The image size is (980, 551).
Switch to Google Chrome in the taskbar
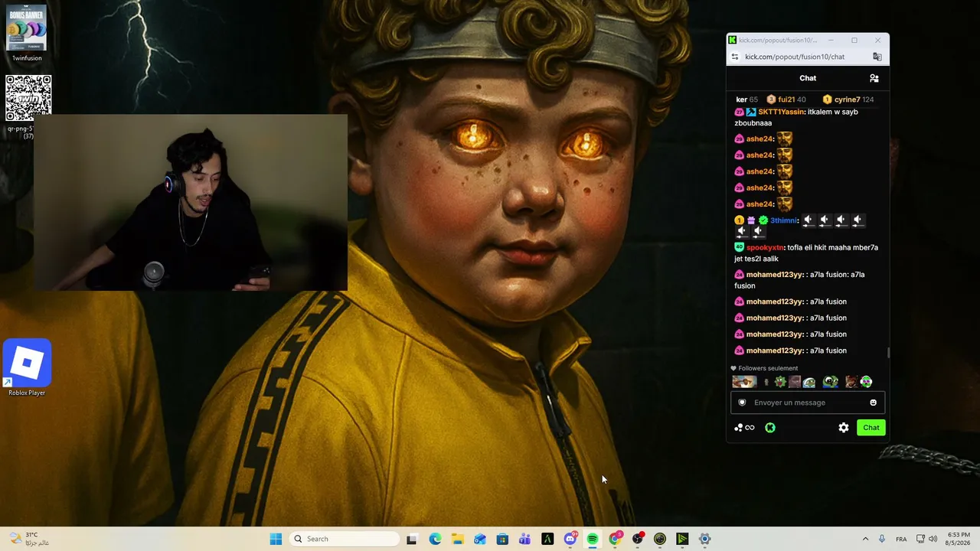coord(615,539)
